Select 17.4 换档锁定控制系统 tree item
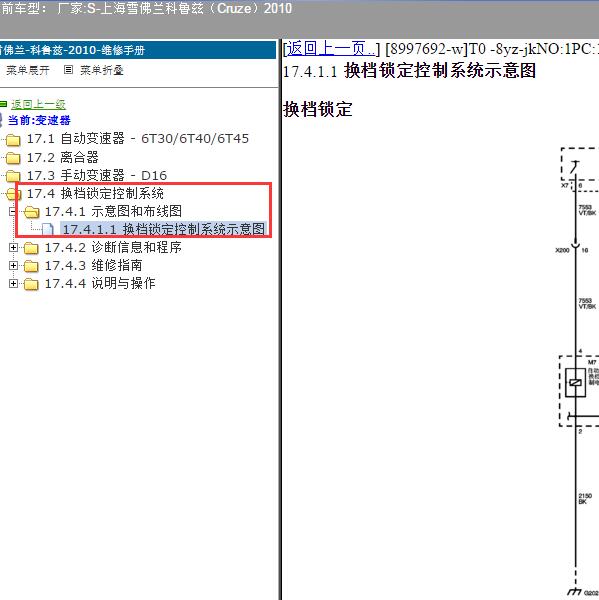 [95, 193]
